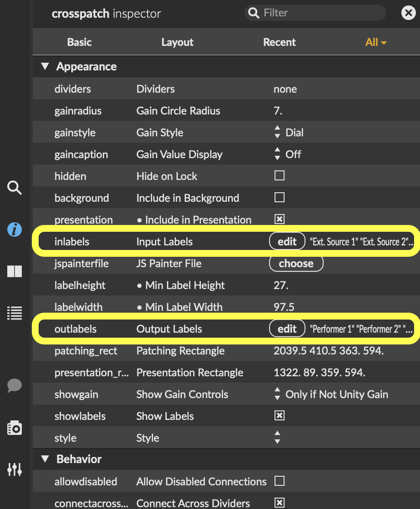Click the speech bubble comment icon

point(15,386)
